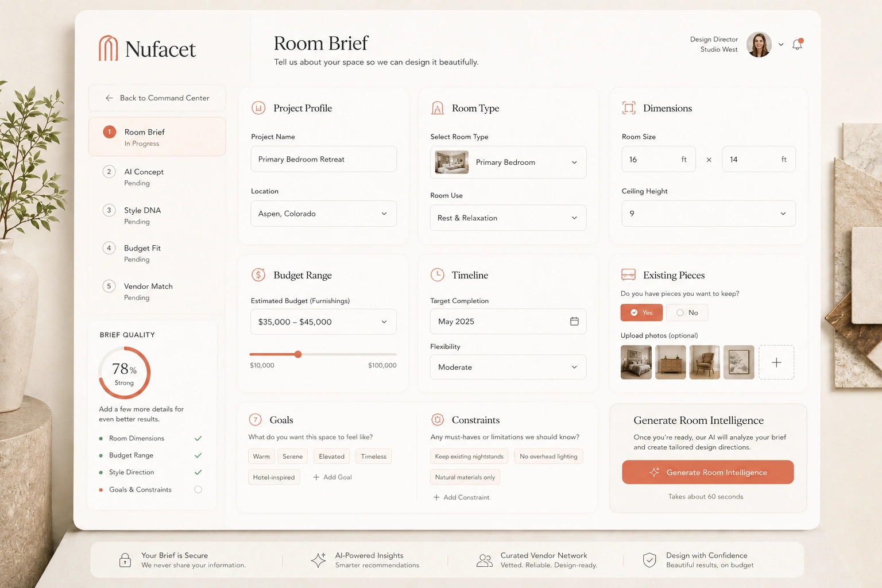882x588 pixels.
Task: Click the Design with Confidence shield icon
Action: [649, 560]
